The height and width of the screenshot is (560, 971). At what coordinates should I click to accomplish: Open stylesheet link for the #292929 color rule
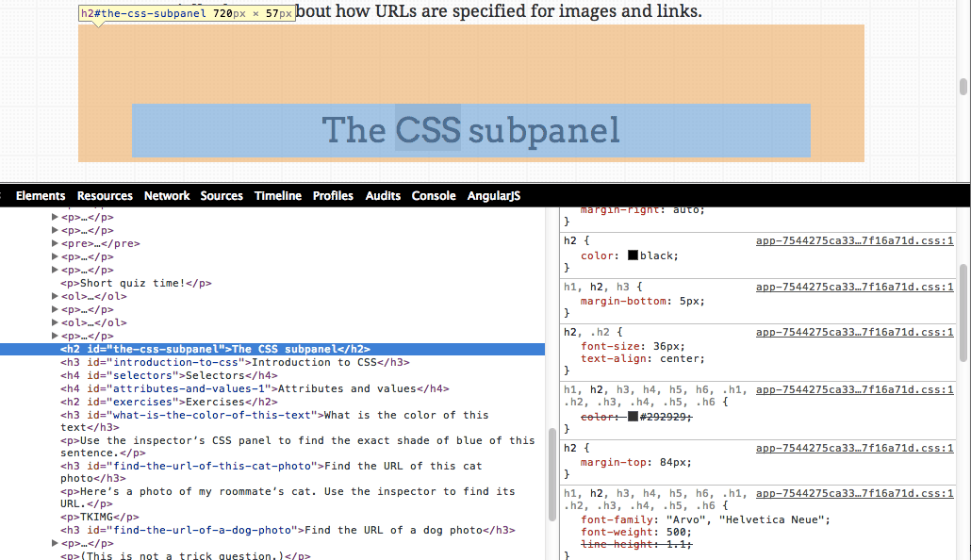855,389
